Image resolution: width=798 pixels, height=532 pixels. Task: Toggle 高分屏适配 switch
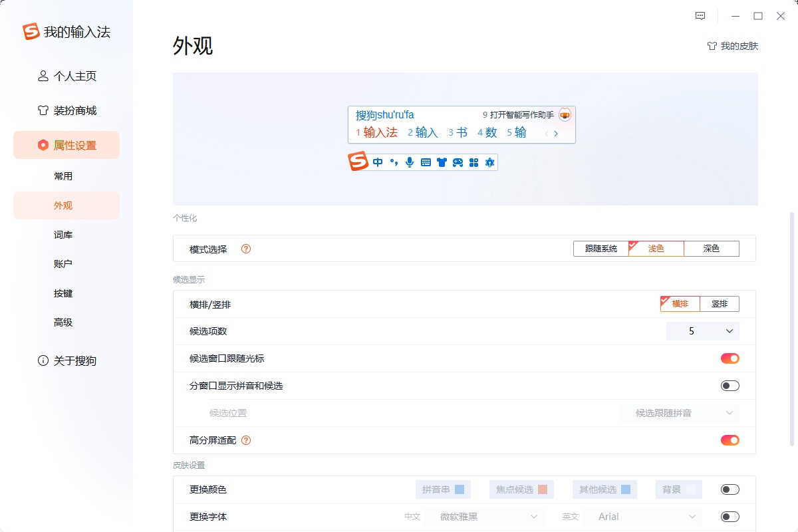tap(730, 440)
